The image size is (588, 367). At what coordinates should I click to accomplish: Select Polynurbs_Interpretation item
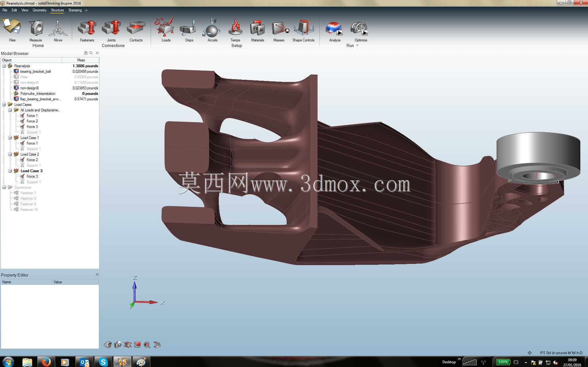(x=38, y=94)
